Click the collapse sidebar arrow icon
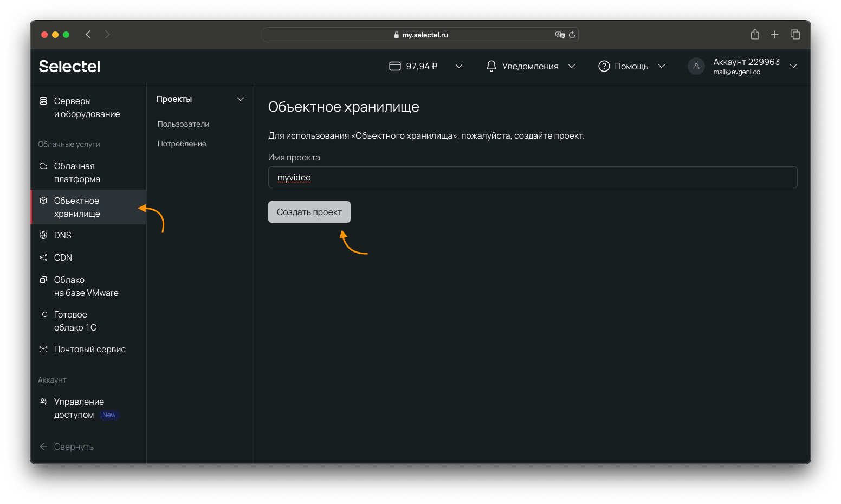The height and width of the screenshot is (504, 841). pos(43,447)
